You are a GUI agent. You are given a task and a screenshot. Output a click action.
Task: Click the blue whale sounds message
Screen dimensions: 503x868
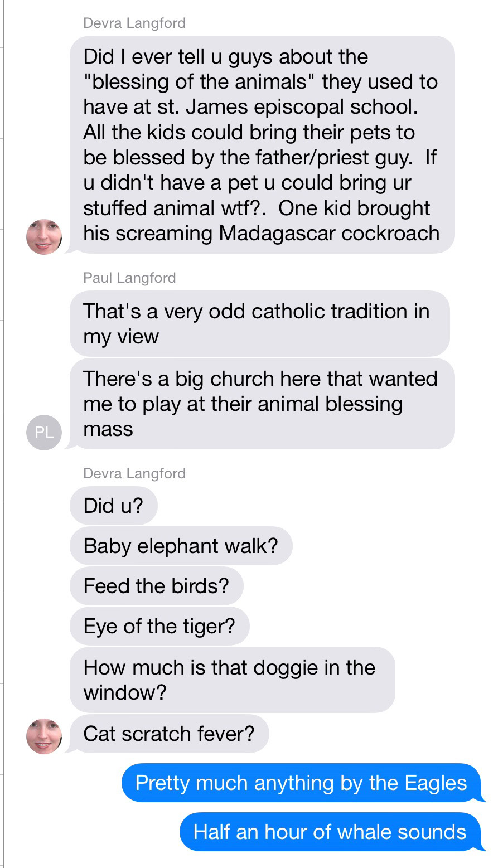click(x=330, y=832)
